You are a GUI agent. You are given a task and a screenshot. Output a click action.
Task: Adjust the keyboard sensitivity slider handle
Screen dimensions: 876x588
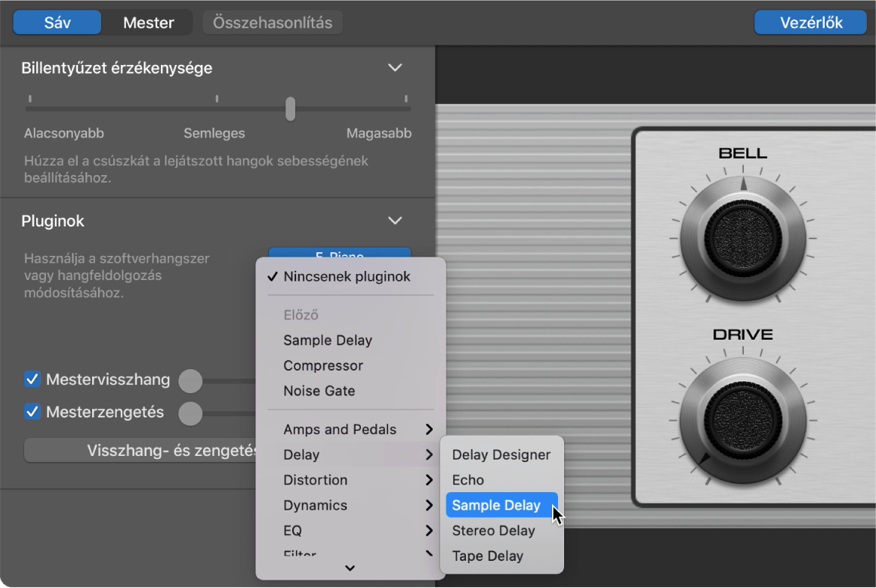click(290, 109)
